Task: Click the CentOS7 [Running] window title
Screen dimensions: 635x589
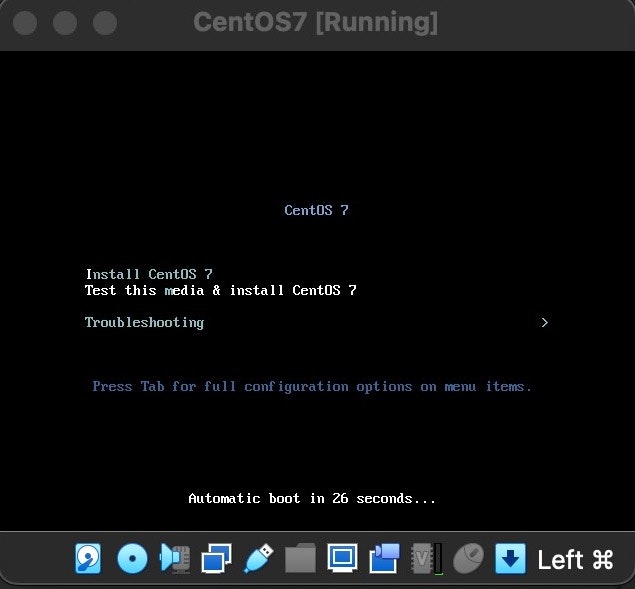Action: [x=315, y=22]
